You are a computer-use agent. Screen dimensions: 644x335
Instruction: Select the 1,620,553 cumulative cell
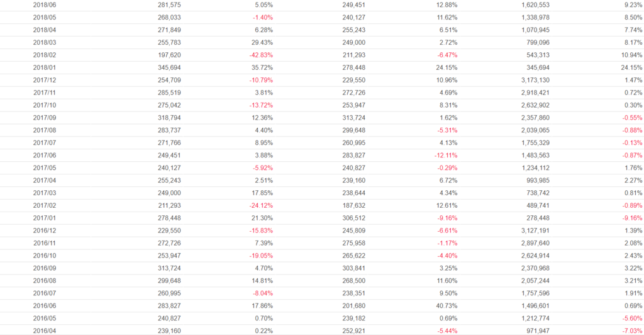(x=535, y=5)
